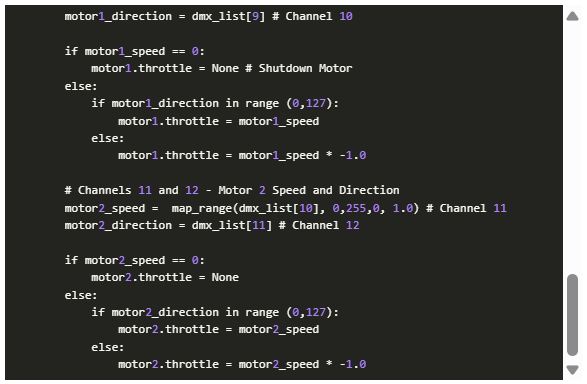The width and height of the screenshot is (587, 384).
Task: Click the 'motor1_speed * -1.0' expression
Action: click(302, 155)
